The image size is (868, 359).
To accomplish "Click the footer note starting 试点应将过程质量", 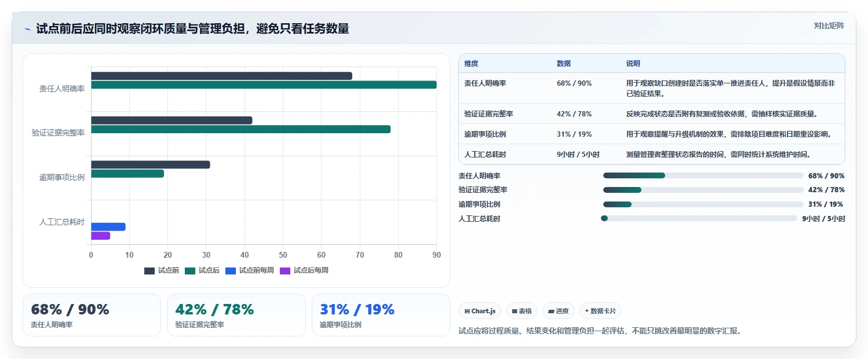I will [600, 331].
